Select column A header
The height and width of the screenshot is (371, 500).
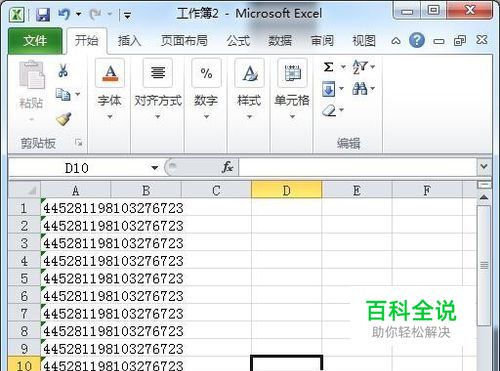(x=76, y=191)
